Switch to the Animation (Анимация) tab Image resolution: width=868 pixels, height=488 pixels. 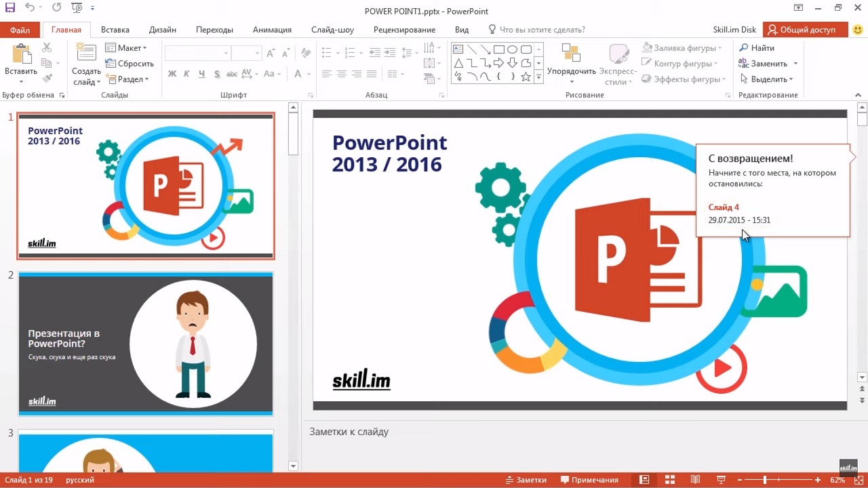point(272,30)
